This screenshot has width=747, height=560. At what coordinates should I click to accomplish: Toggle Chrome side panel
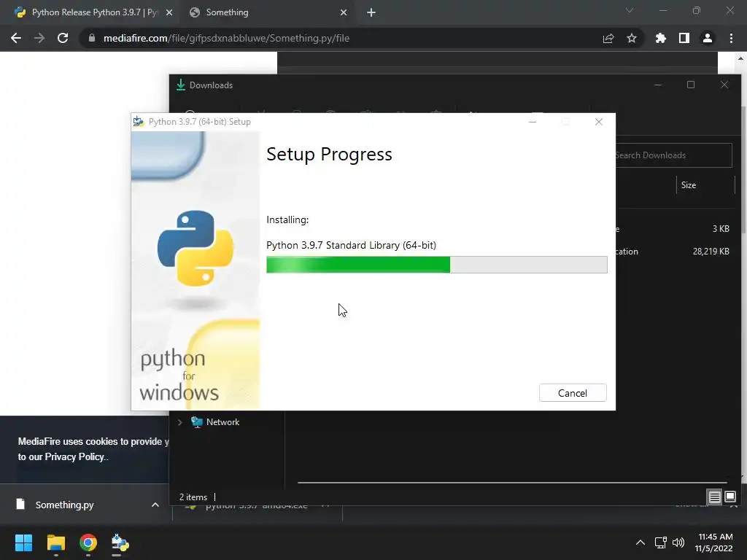click(684, 38)
